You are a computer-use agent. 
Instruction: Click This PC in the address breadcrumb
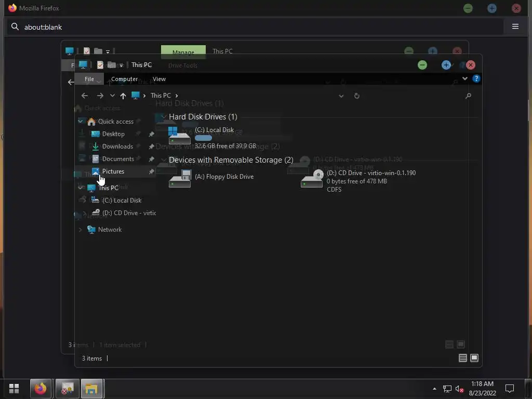click(x=161, y=96)
